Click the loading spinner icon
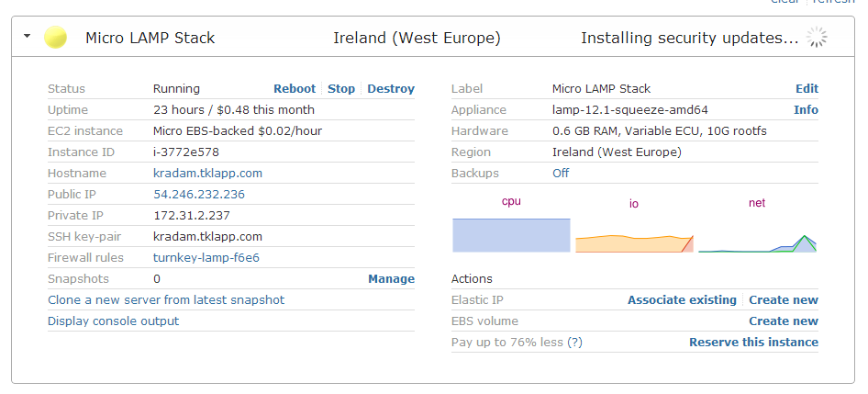This screenshot has width=868, height=394. 816,38
